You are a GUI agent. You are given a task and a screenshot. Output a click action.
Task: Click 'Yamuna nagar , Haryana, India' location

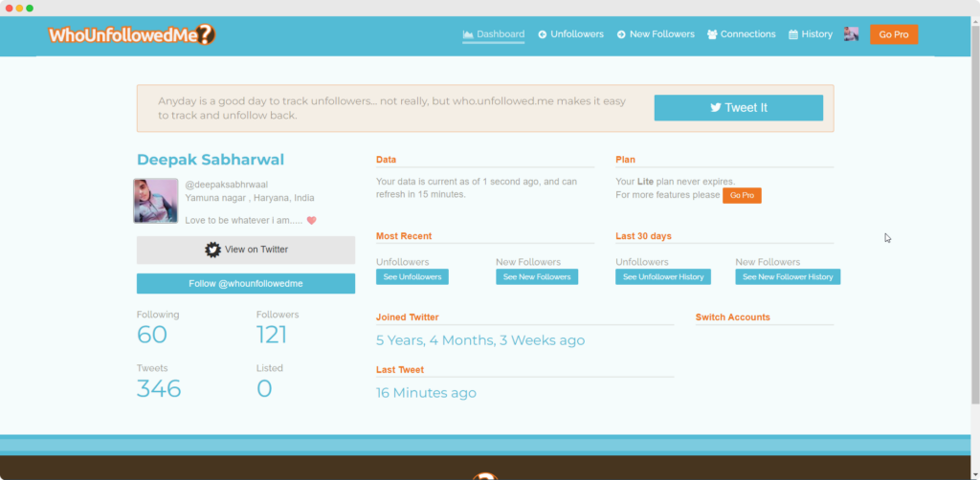pyautogui.click(x=250, y=198)
